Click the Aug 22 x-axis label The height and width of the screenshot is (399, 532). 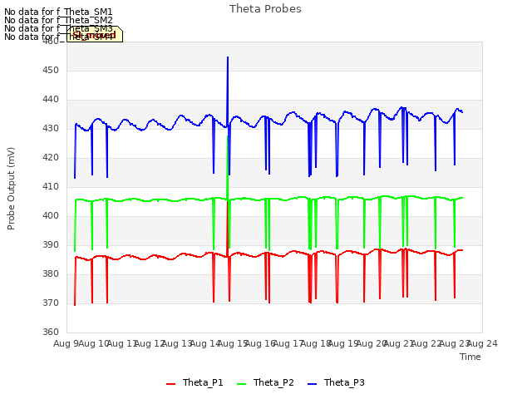[x=426, y=344]
